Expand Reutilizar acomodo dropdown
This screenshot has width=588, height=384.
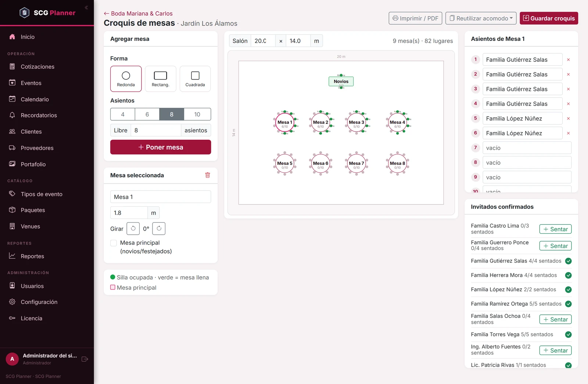tap(481, 18)
